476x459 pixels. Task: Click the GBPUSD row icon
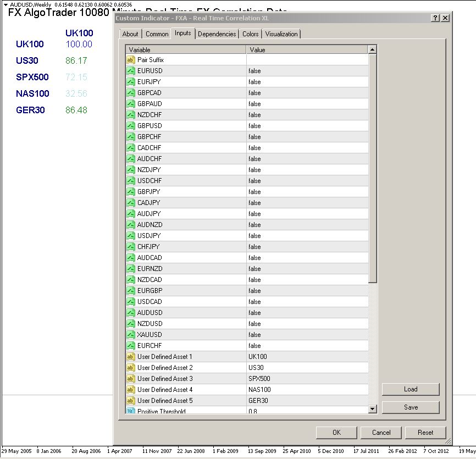pyautogui.click(x=131, y=126)
